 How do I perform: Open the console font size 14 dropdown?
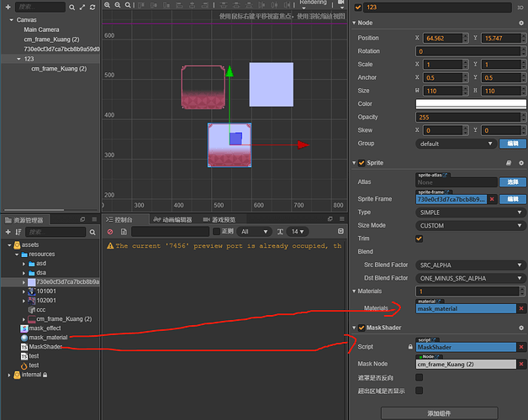click(298, 232)
